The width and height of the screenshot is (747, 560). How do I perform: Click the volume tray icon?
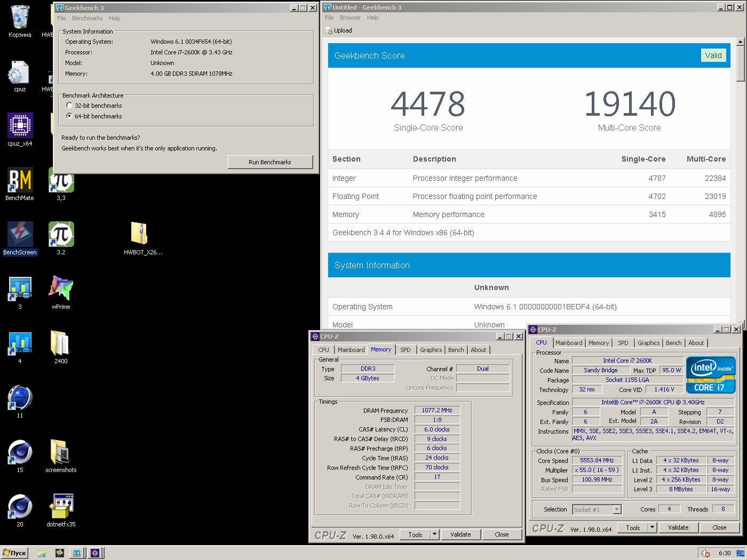point(705,553)
